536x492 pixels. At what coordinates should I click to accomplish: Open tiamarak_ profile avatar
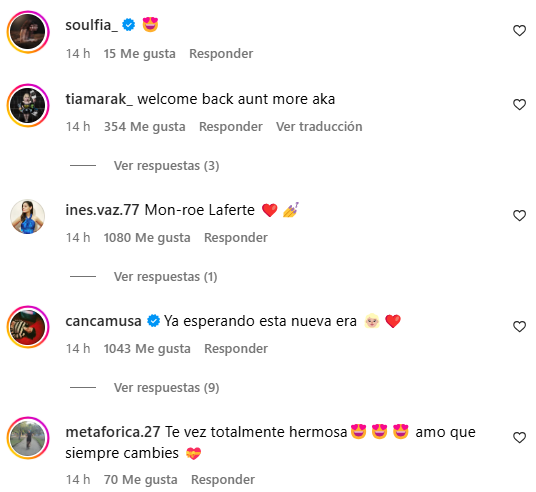pos(28,105)
